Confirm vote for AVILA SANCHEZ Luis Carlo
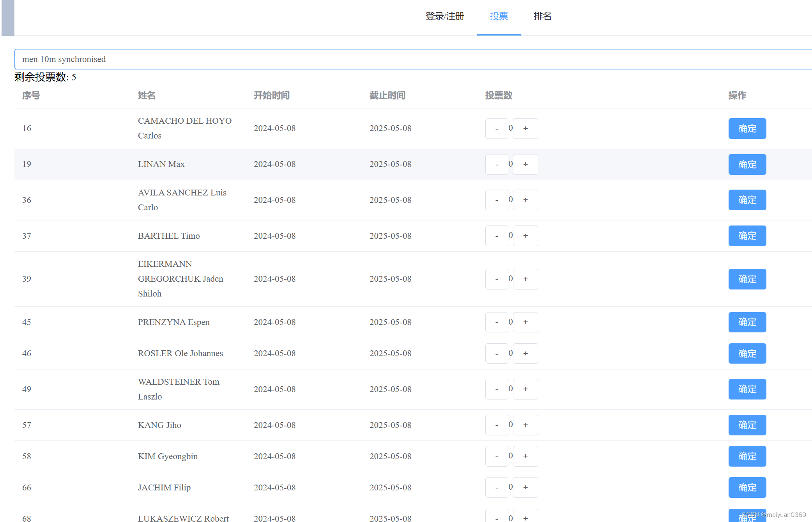This screenshot has height=522, width=812. pyautogui.click(x=747, y=200)
